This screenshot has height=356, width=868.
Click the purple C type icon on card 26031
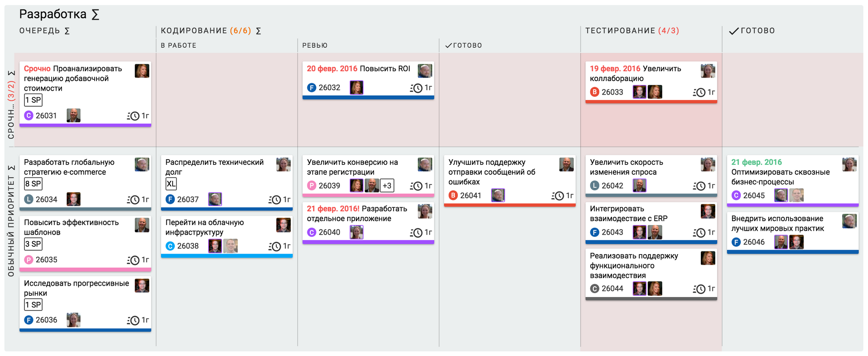29,115
